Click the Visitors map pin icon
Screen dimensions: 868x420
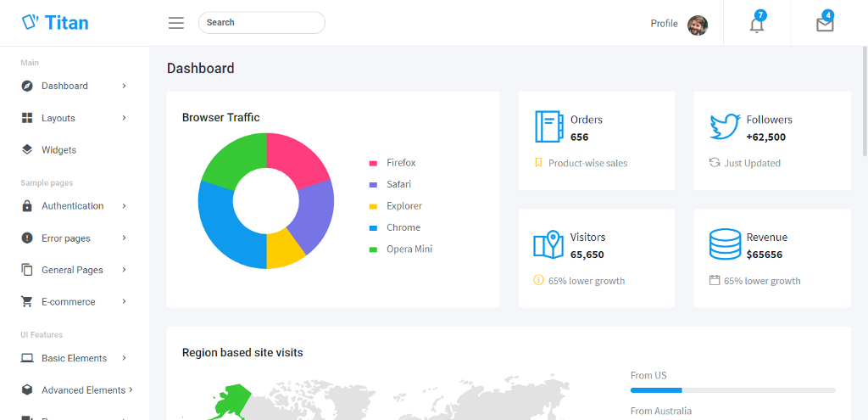548,244
